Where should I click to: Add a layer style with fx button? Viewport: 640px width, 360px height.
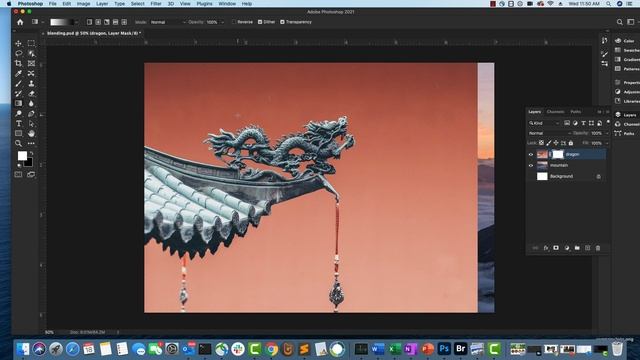[546, 248]
